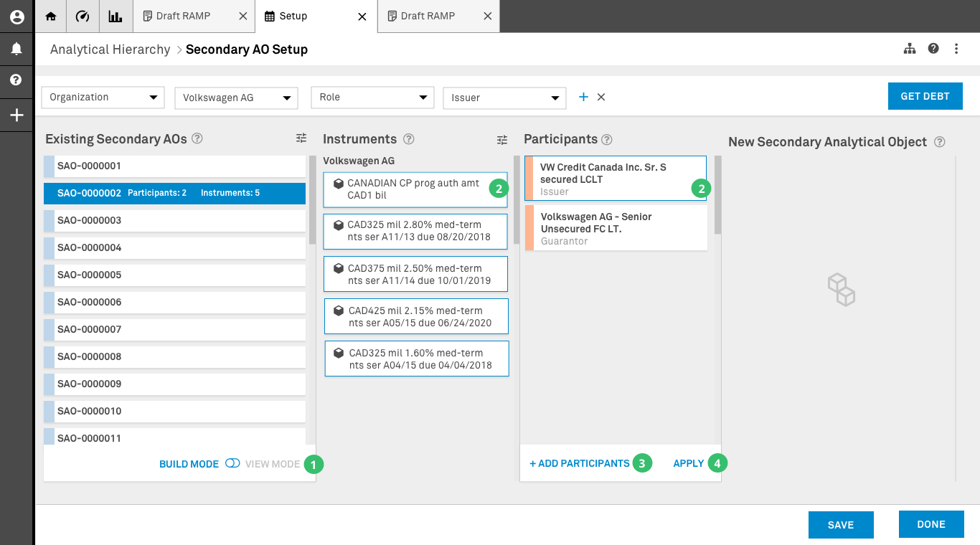The height and width of the screenshot is (545, 980).
Task: Open the first Draft RAMP tab
Action: click(x=185, y=16)
